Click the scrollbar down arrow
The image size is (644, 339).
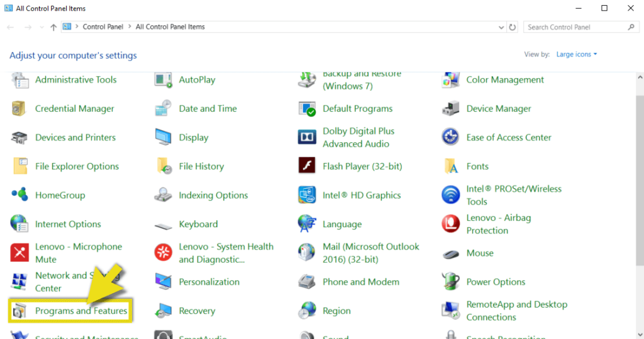tap(640, 334)
